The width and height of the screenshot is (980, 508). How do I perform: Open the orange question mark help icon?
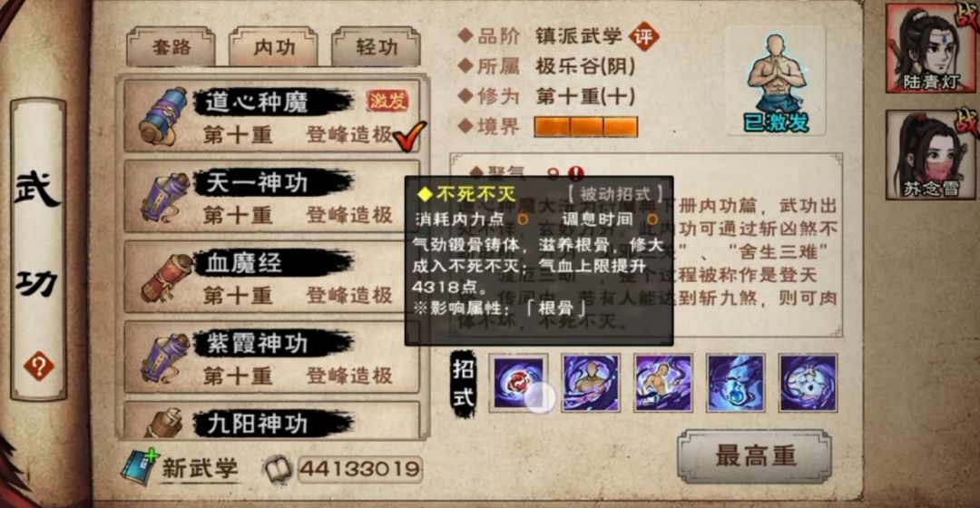(x=38, y=366)
